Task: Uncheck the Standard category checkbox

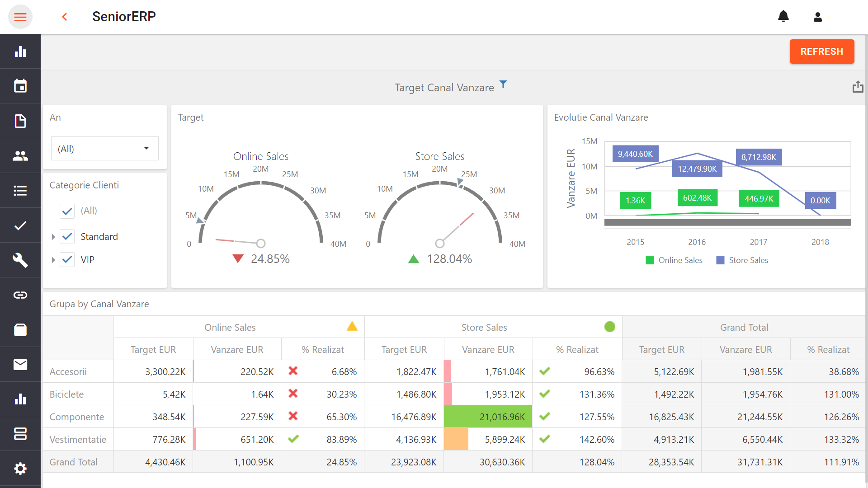Action: click(67, 236)
